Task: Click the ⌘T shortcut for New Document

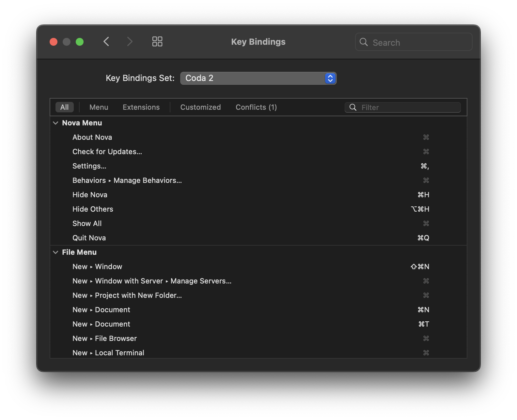Action: tap(424, 324)
